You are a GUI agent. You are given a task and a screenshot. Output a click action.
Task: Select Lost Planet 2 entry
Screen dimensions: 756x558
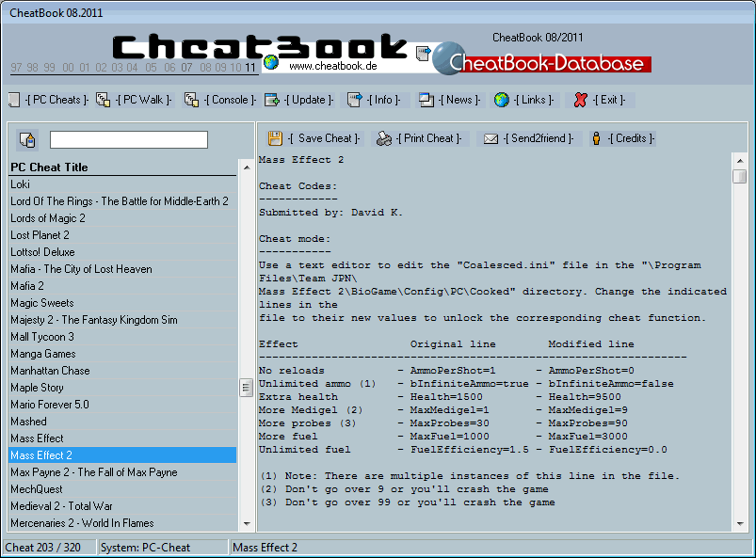coord(123,234)
